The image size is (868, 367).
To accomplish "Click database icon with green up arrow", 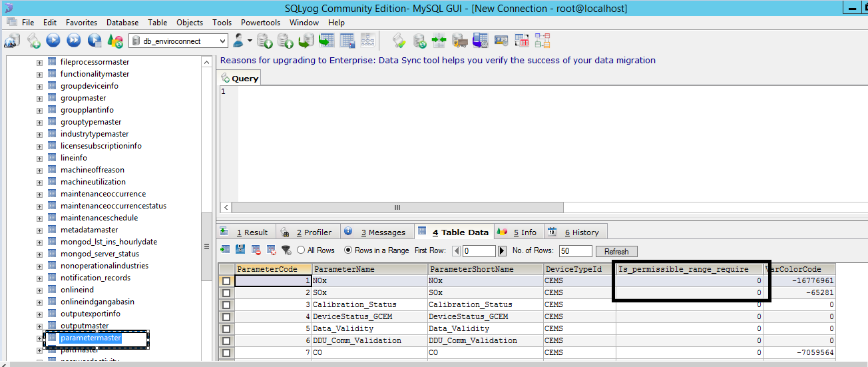I will tap(285, 41).
